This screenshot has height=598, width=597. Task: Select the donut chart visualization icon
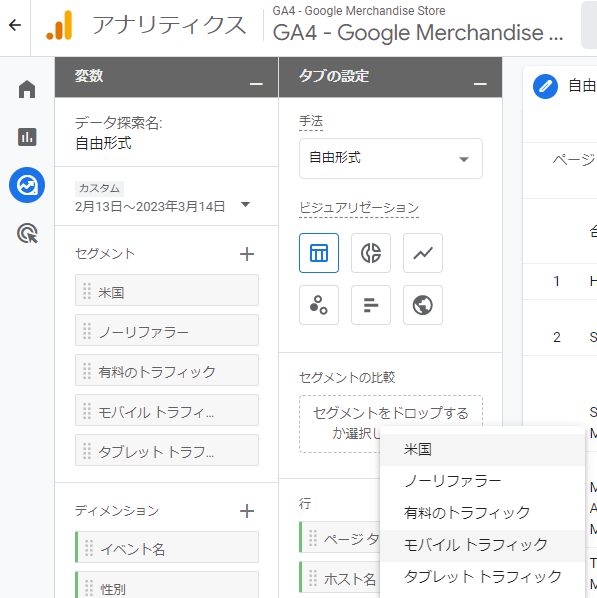(x=371, y=253)
